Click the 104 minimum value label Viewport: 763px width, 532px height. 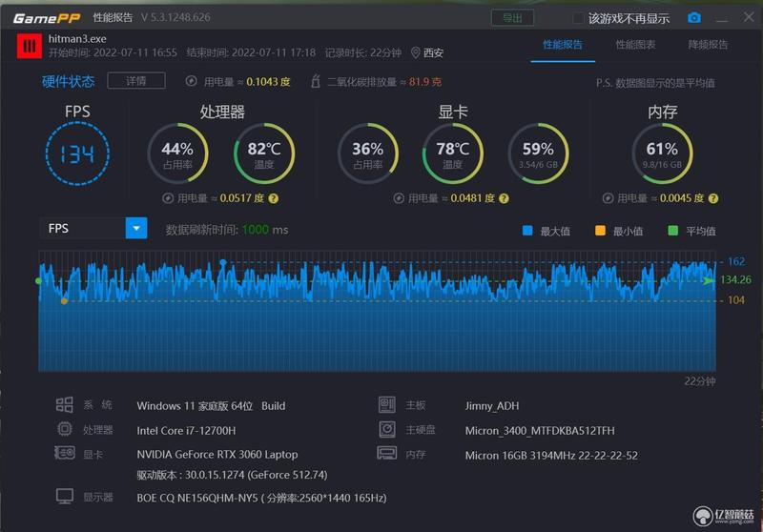click(735, 300)
